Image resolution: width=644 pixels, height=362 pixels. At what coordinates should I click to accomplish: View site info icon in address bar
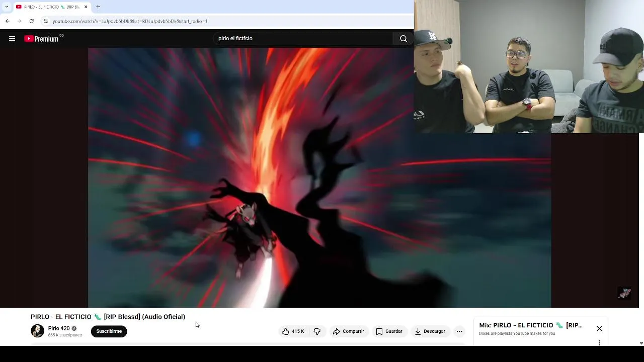(x=45, y=21)
